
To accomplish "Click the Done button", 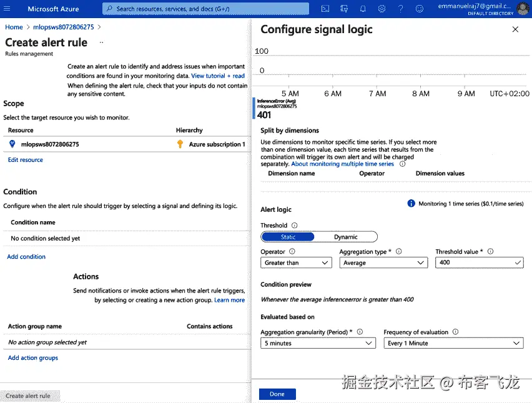I will point(277,394).
